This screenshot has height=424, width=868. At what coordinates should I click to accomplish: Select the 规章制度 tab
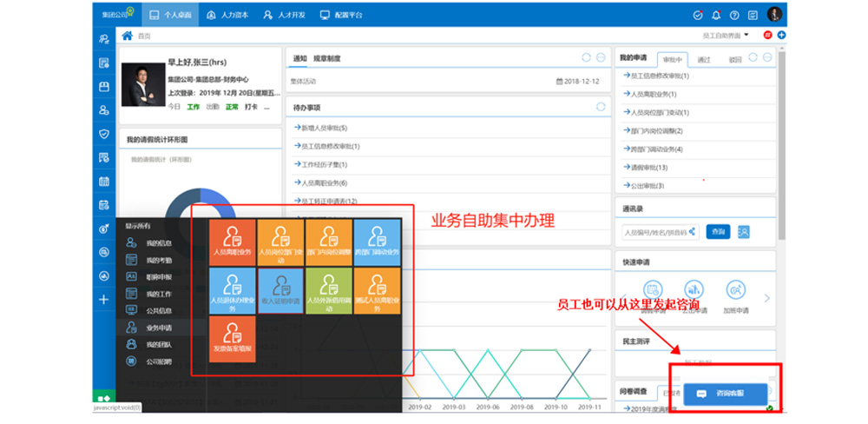coord(327,58)
